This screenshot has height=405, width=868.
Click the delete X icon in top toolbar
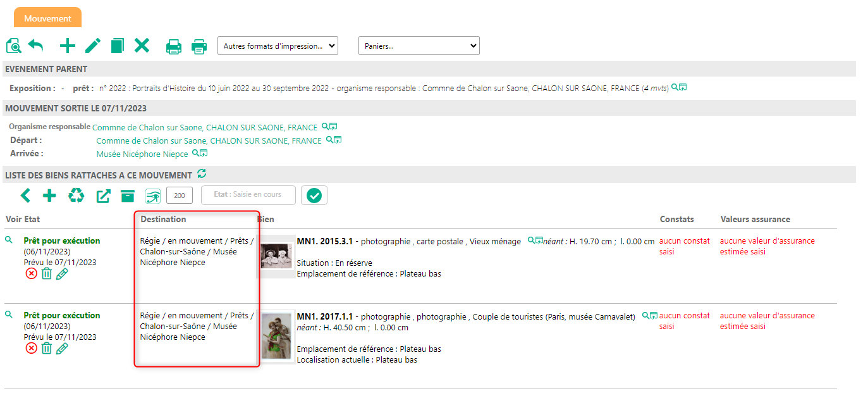[142, 46]
